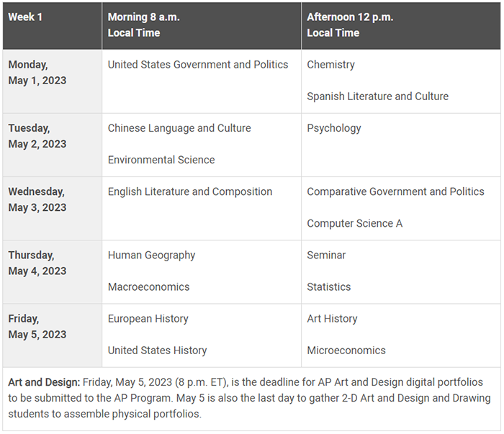Select the Tuesday, May 2, 2023 row label
The image size is (504, 434).
(37, 136)
